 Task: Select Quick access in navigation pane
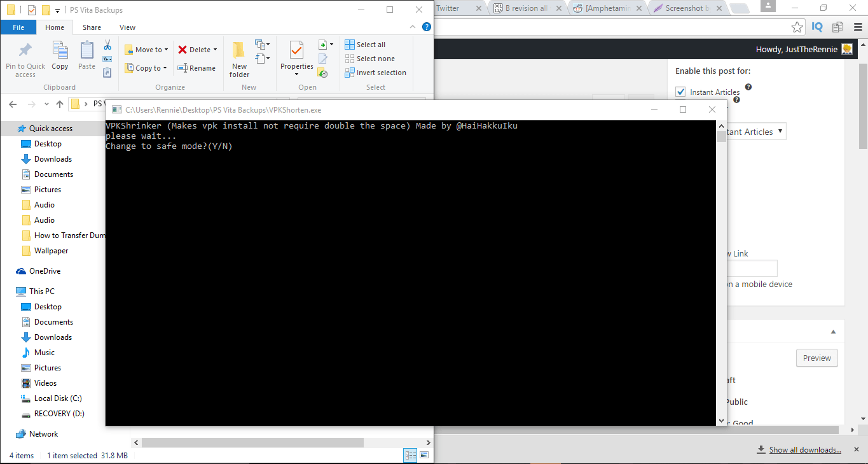(x=51, y=128)
